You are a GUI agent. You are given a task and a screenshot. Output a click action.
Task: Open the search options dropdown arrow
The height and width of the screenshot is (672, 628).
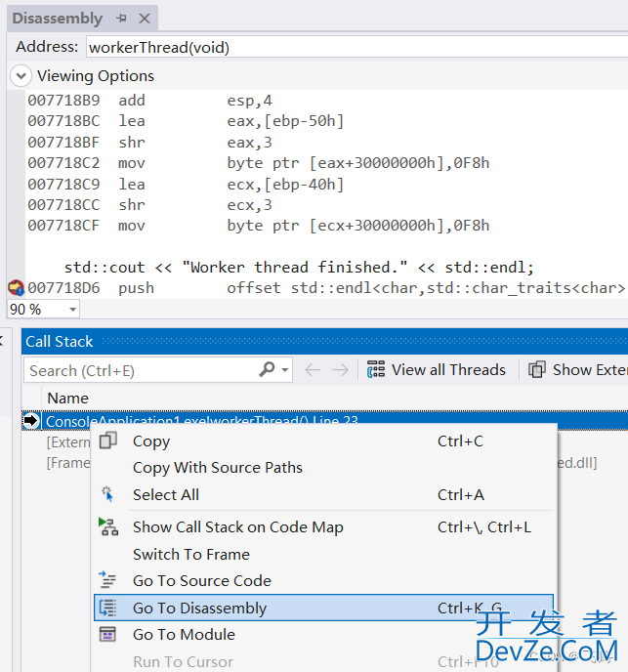pyautogui.click(x=284, y=369)
